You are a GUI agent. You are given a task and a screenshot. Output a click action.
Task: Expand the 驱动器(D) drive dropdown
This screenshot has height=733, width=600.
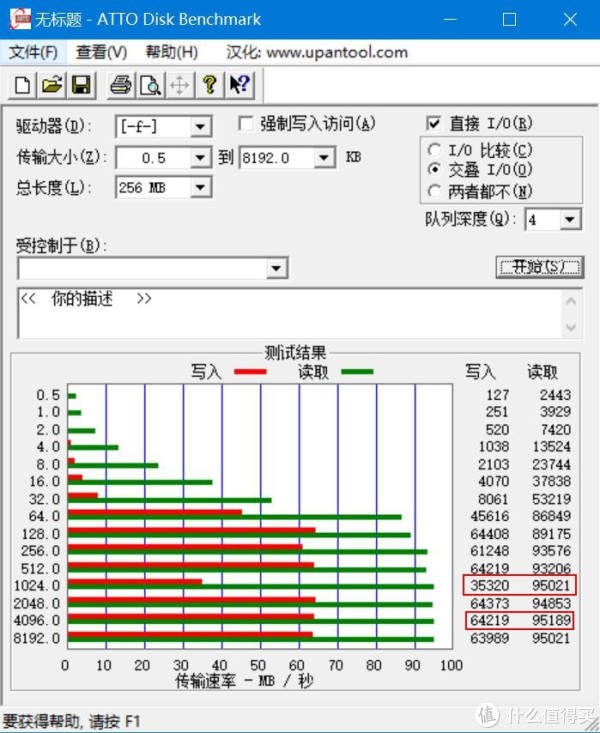point(200,127)
